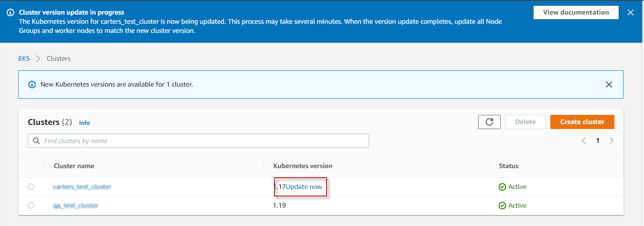644x226 pixels.
Task: Click Active status icon for carters_test_cluster
Action: 502,187
